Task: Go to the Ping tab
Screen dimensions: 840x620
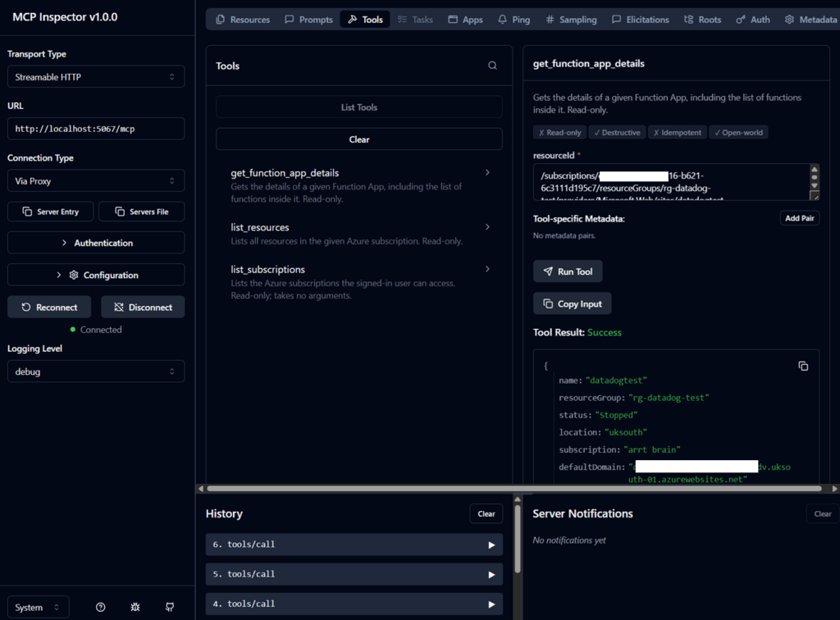Action: 514,20
